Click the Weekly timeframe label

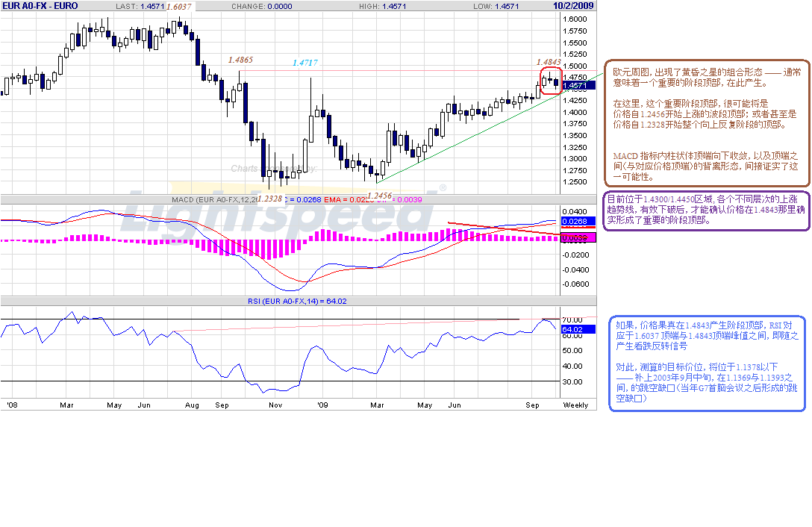point(576,405)
